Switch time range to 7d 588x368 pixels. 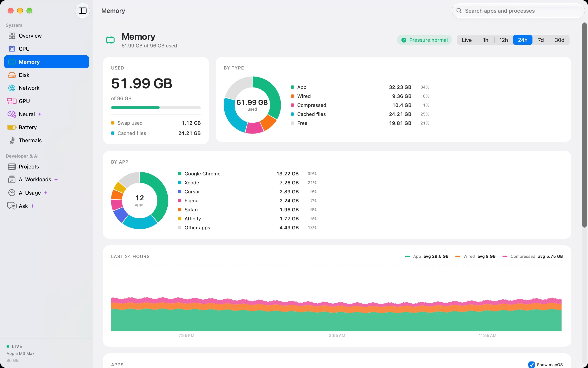click(x=541, y=40)
